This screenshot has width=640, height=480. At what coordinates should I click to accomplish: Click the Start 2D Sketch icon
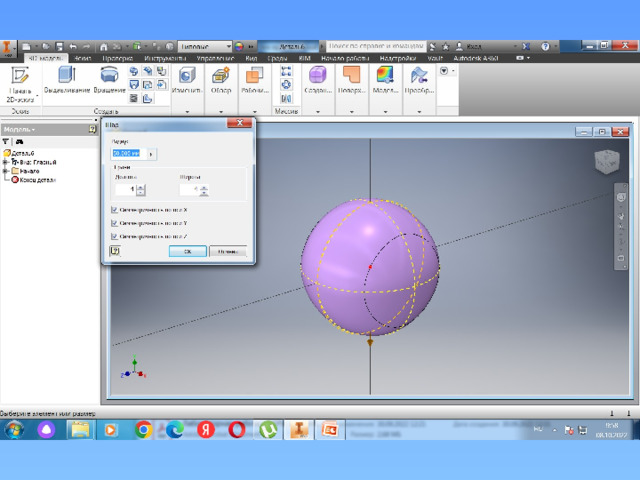pyautogui.click(x=20, y=77)
